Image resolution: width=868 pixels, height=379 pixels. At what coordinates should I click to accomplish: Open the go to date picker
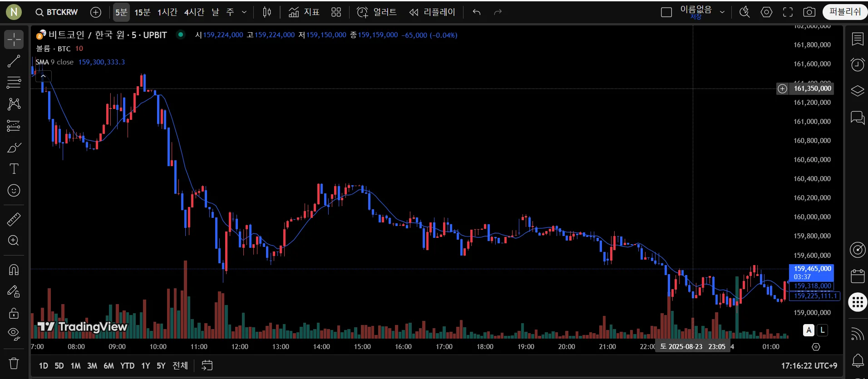pyautogui.click(x=207, y=365)
